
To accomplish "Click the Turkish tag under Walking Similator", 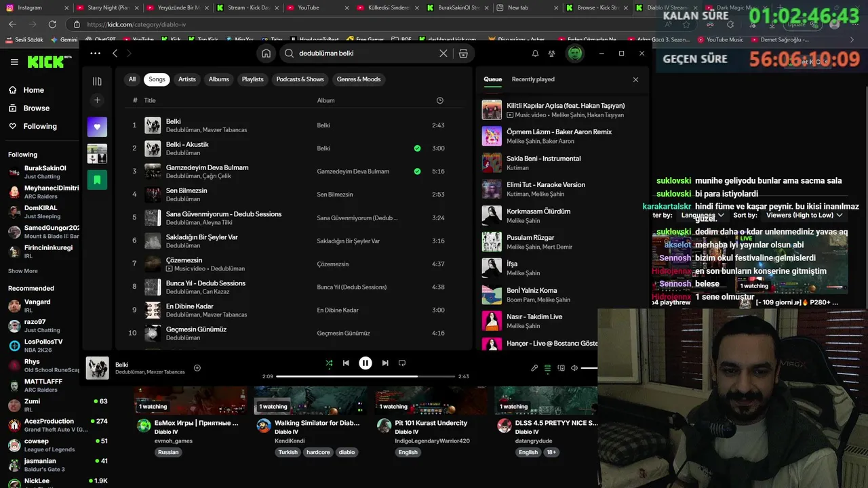I will point(288,452).
